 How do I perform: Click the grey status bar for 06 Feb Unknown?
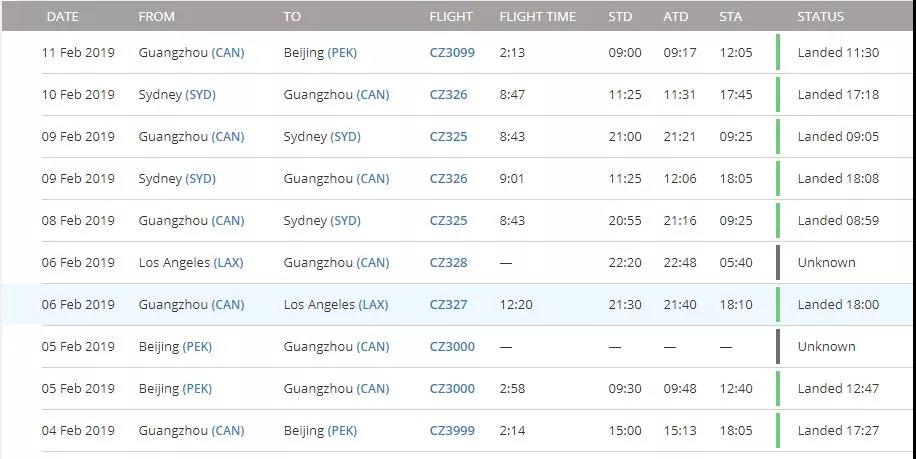[778, 263]
